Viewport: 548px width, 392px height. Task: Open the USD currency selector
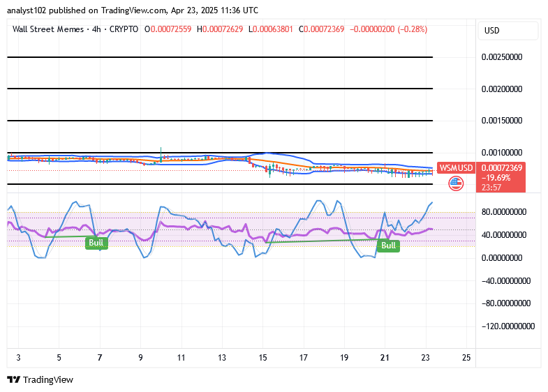508,31
